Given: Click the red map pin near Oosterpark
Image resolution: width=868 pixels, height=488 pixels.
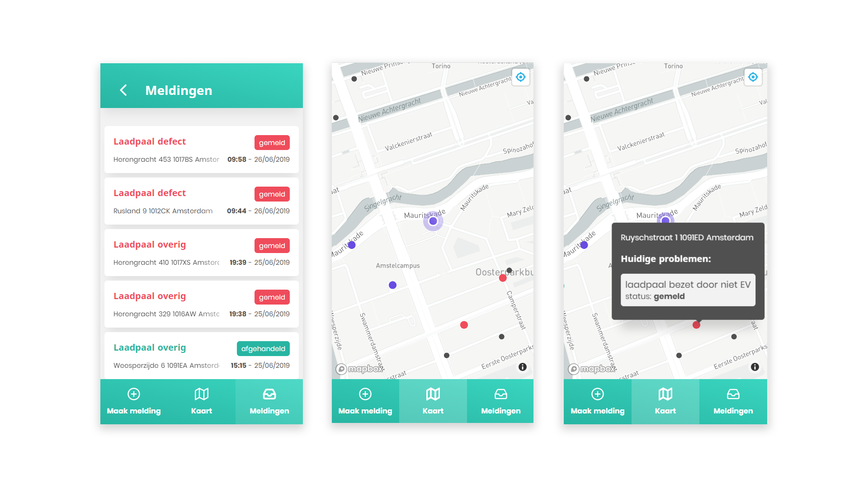Looking at the screenshot, I should [507, 279].
